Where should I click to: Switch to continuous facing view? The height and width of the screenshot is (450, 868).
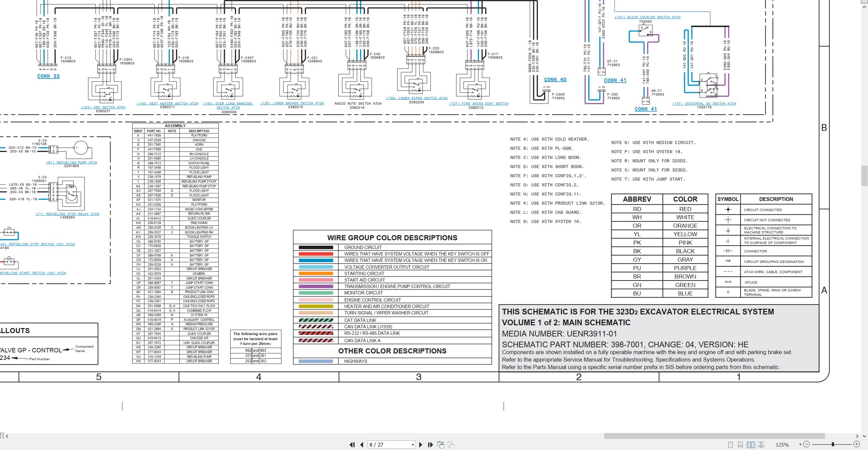(x=761, y=445)
